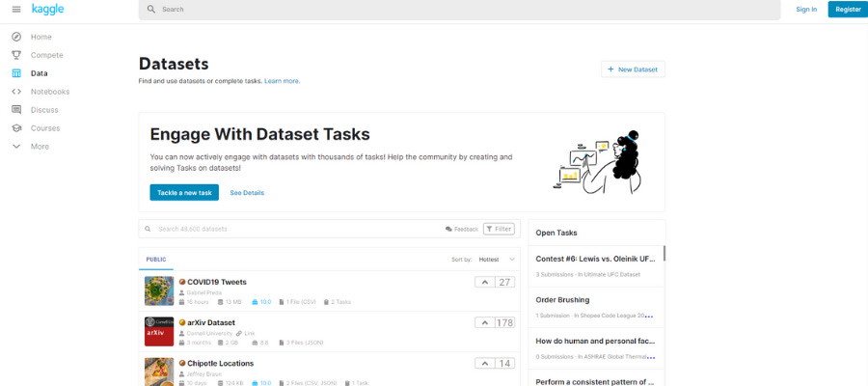
Task: Open Contest #6: Lewis vs. Oleinik task
Action: [596, 259]
